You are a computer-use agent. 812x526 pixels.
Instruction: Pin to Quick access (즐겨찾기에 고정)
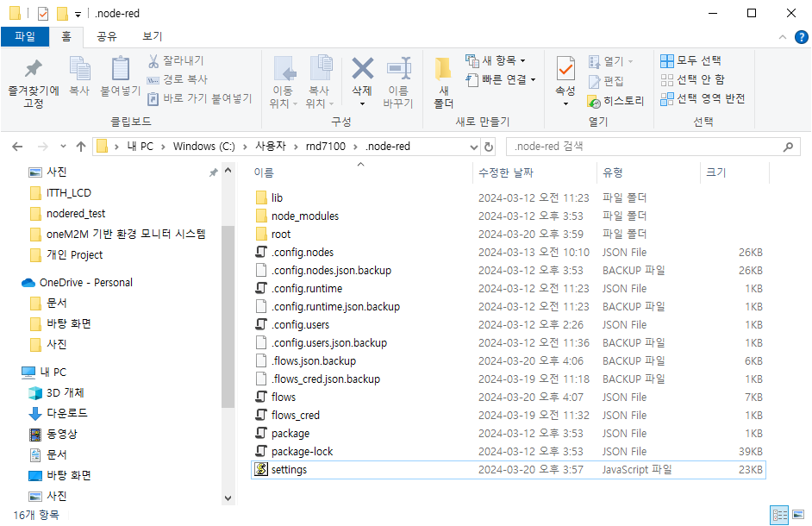click(x=33, y=83)
